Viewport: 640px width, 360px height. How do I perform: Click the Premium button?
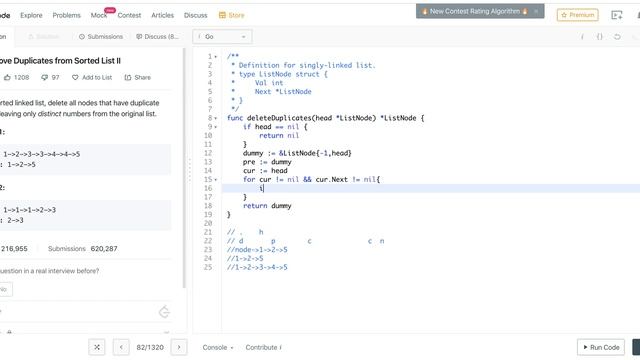(578, 15)
